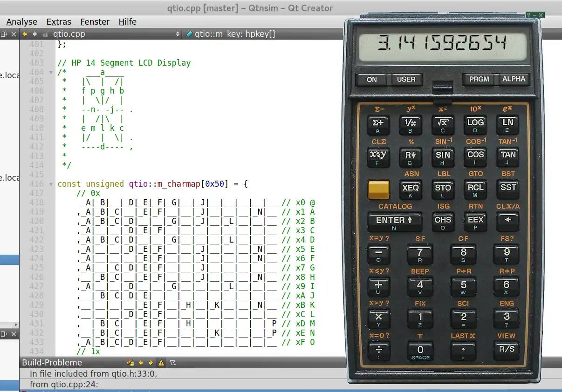The height and width of the screenshot is (392, 562).
Task: Hit the R/S run-stop key
Action: (x=507, y=351)
